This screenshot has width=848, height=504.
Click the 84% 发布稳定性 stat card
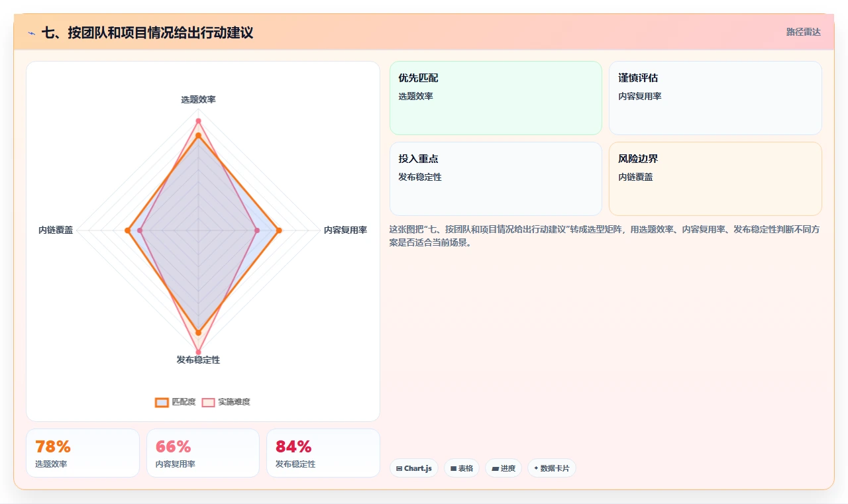(323, 453)
